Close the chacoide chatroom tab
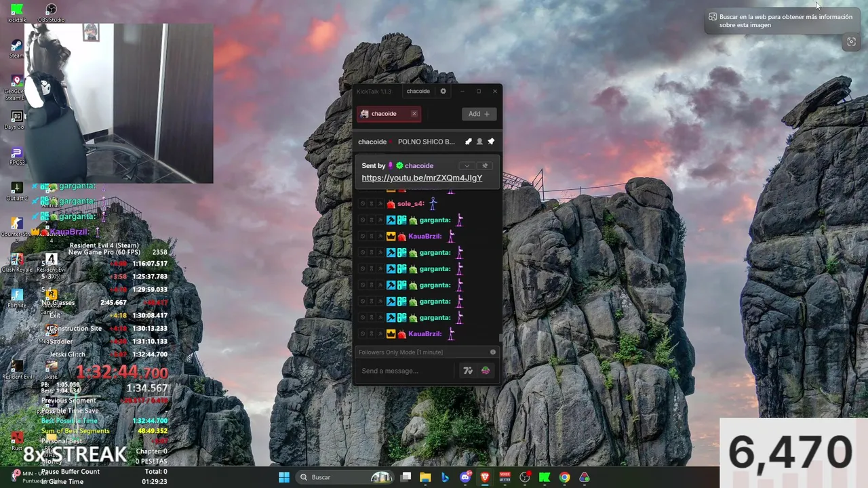 point(414,114)
